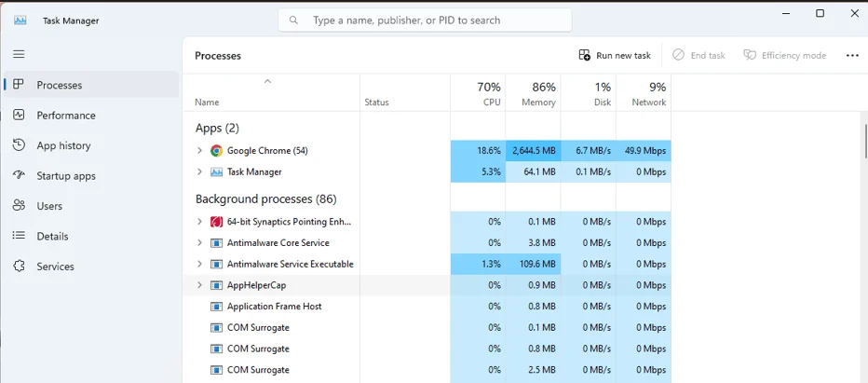Viewport: 868px width, 383px height.
Task: Sort by the Status column header
Action: (x=405, y=92)
